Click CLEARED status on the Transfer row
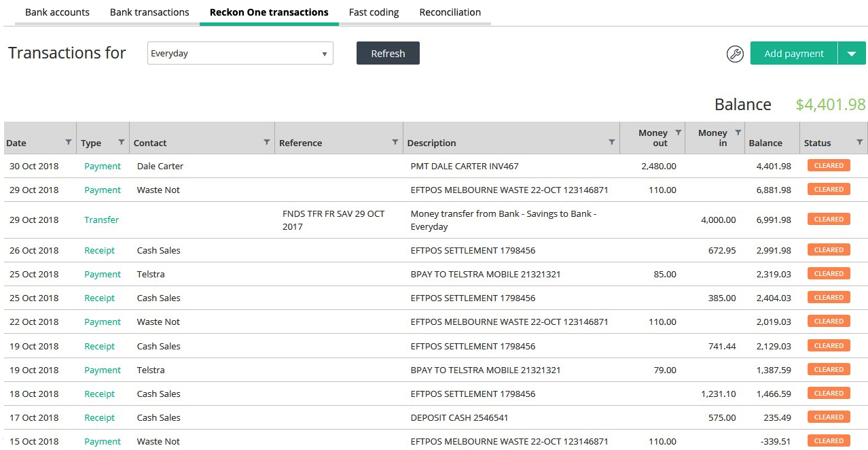The image size is (868, 450). tap(829, 219)
